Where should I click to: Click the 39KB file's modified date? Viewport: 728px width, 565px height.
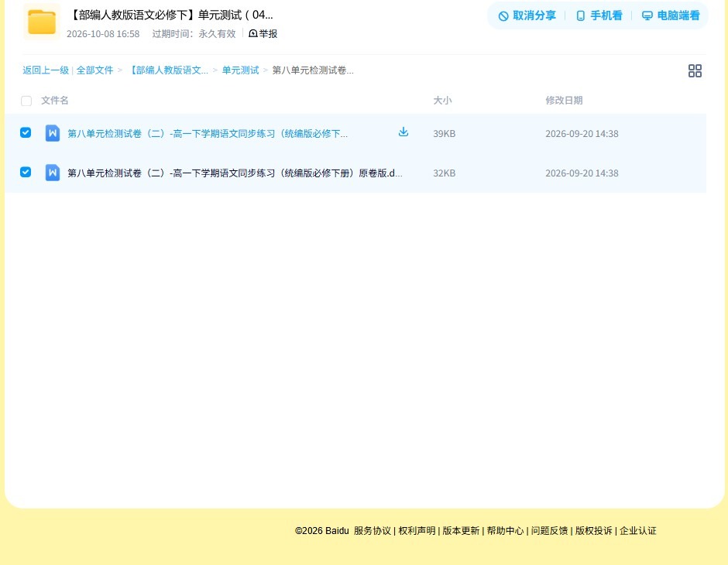pyautogui.click(x=582, y=134)
